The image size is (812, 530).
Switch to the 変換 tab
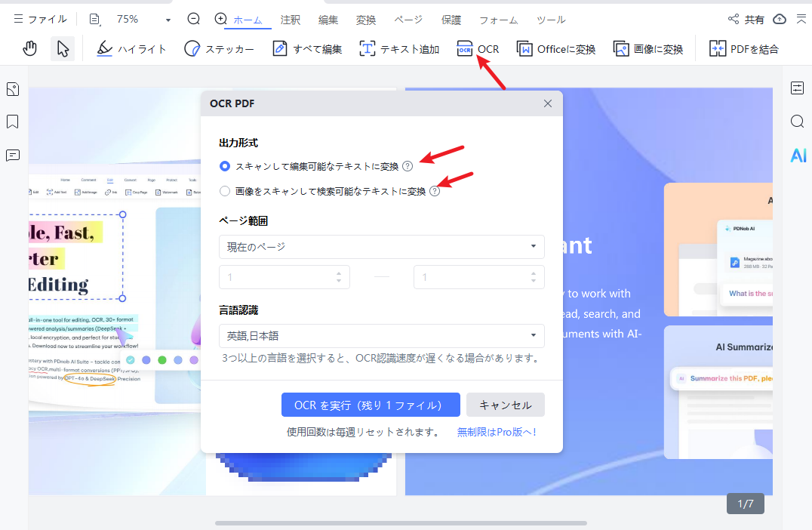click(365, 20)
